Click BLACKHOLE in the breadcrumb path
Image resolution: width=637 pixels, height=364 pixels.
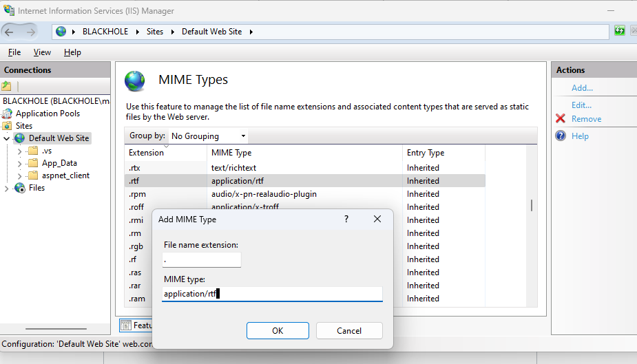[x=105, y=32]
